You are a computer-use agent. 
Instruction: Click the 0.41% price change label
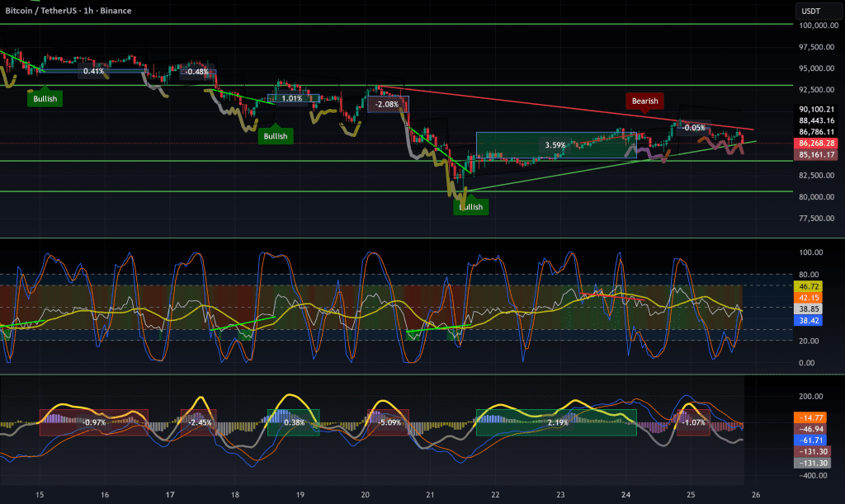[93, 72]
